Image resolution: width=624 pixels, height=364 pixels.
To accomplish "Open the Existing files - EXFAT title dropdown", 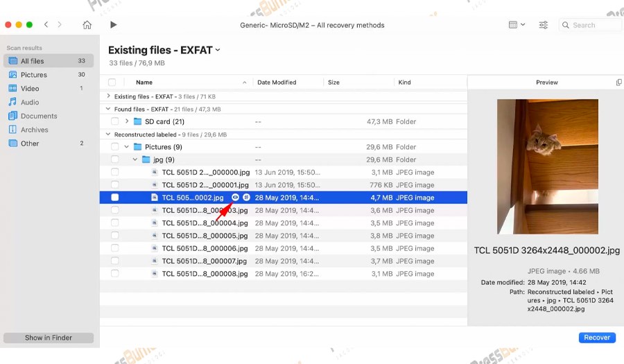I will pos(218,50).
